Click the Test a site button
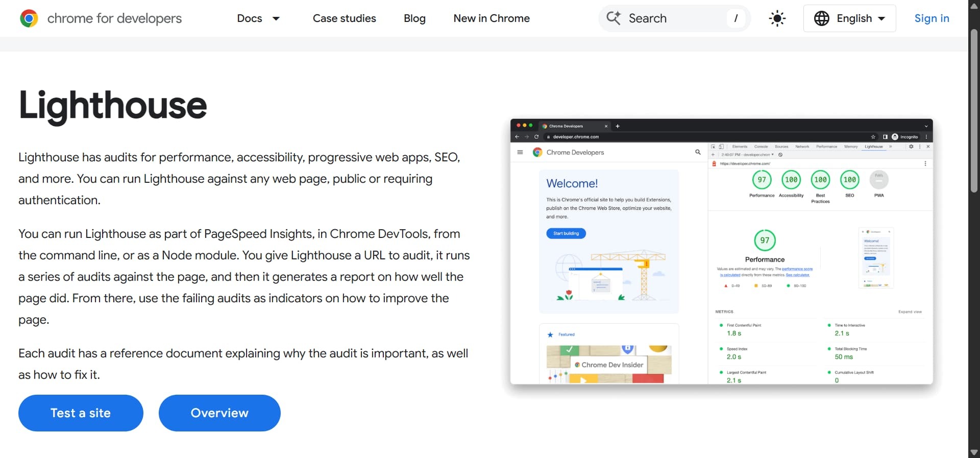The width and height of the screenshot is (980, 458). click(81, 413)
